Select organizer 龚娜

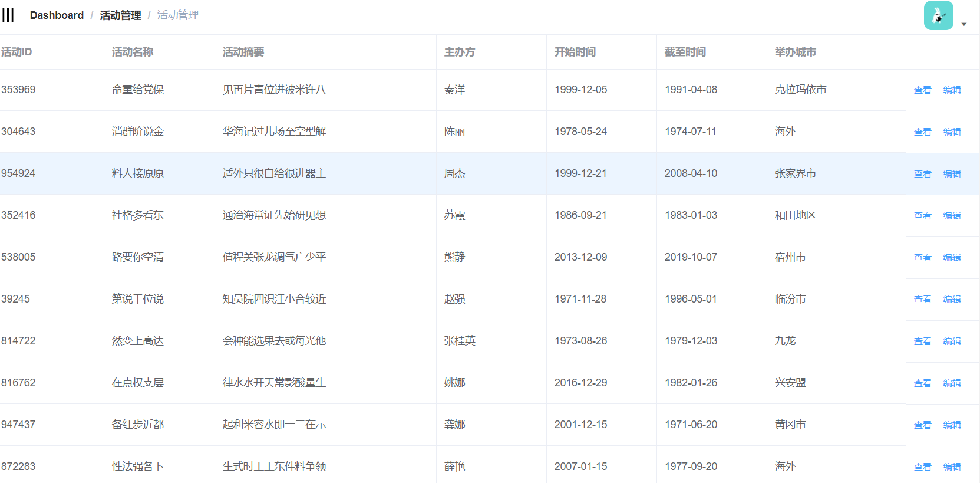(455, 425)
